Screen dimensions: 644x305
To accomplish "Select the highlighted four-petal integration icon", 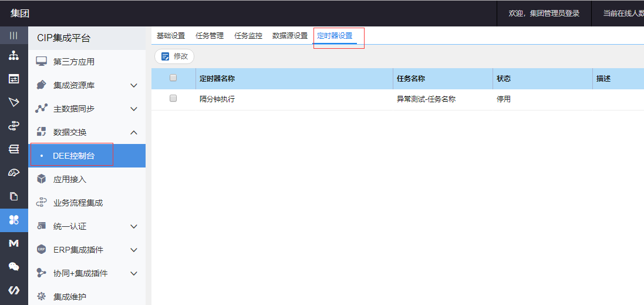I will 14,220.
